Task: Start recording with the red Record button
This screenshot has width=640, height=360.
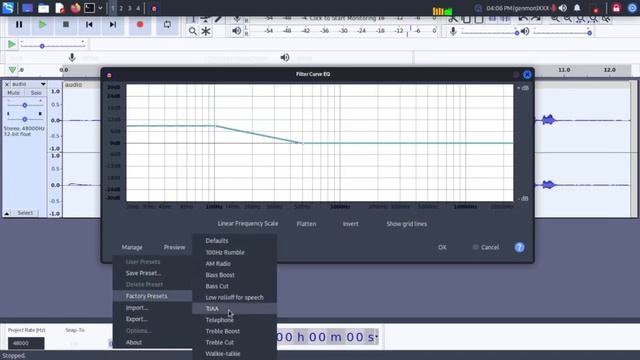Action: point(140,25)
